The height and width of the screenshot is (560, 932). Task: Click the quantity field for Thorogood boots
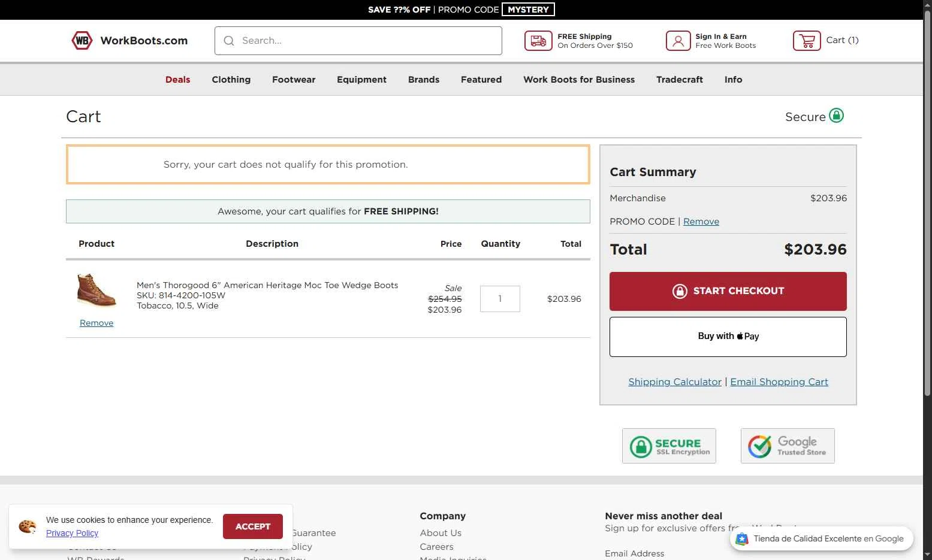500,298
